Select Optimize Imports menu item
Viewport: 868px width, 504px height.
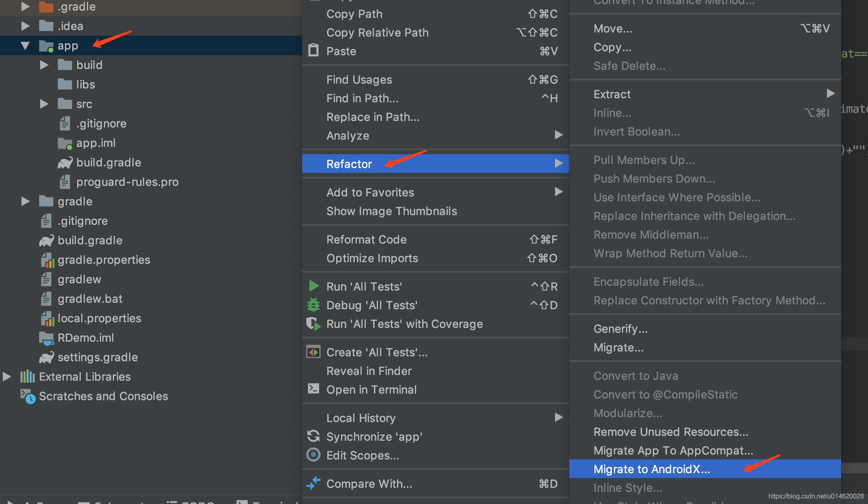(435, 258)
